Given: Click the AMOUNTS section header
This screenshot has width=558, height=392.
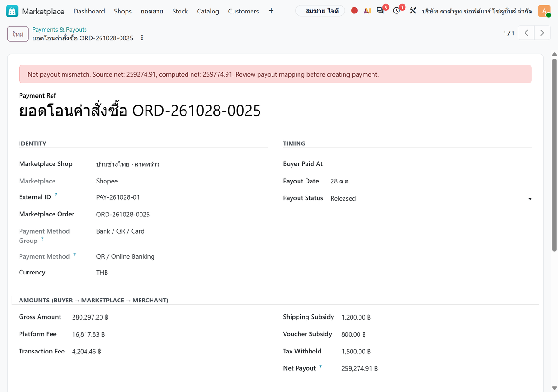Looking at the screenshot, I should pyautogui.click(x=93, y=301).
